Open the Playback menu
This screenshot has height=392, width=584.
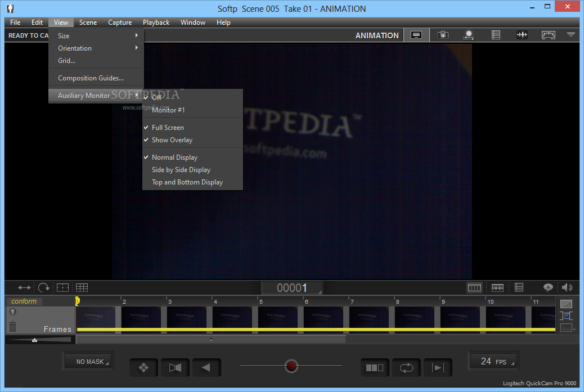point(156,22)
